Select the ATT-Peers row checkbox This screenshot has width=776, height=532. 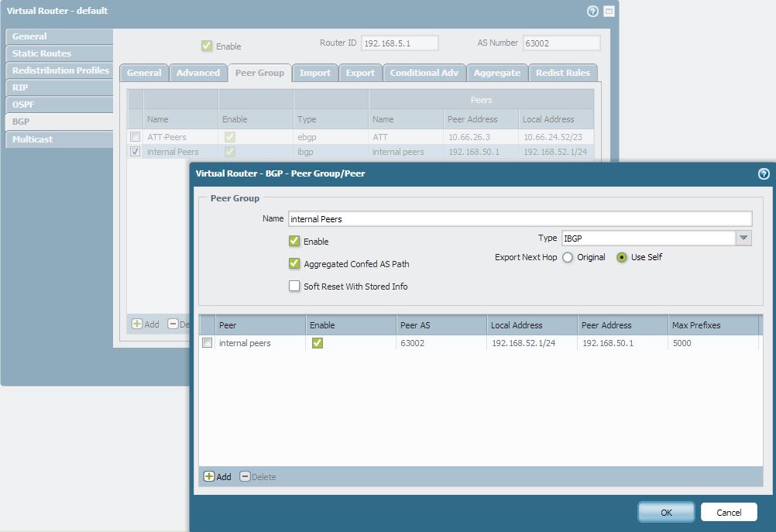136,137
